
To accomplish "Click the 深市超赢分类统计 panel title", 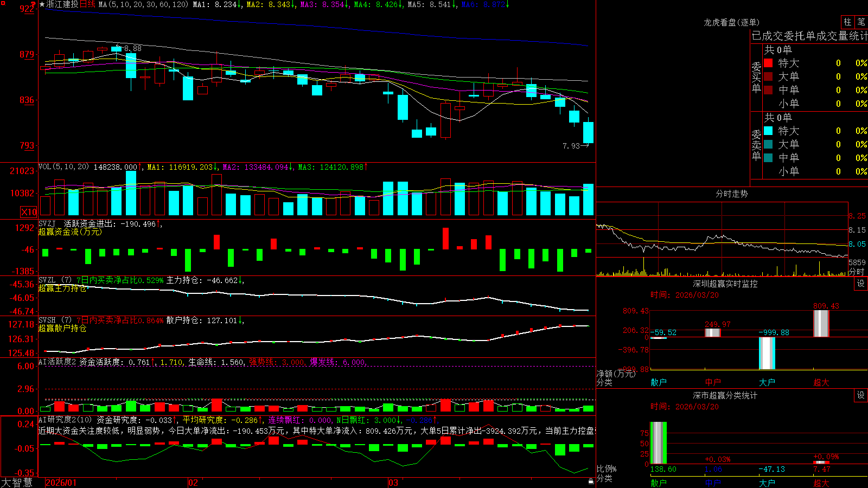I will 725,395.
